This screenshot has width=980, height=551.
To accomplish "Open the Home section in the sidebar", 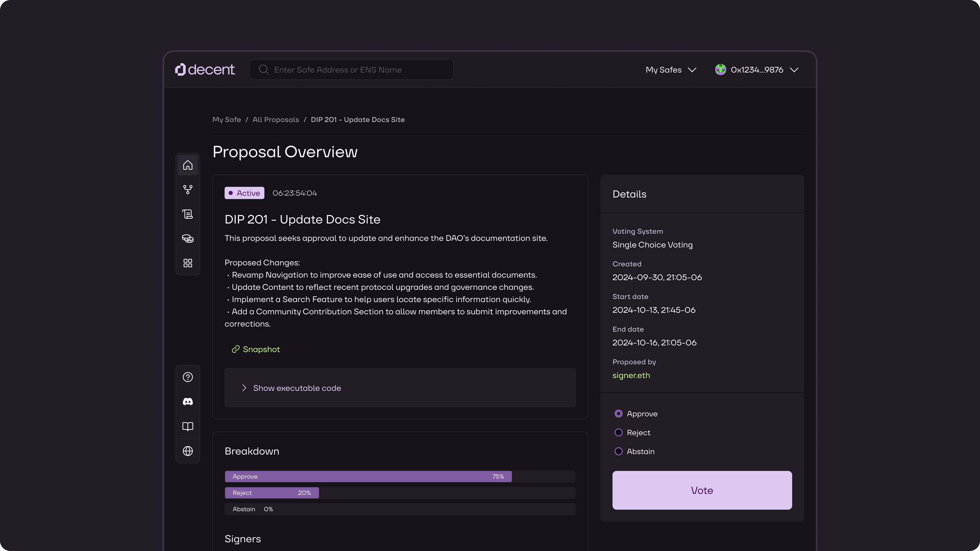I will pos(188,165).
